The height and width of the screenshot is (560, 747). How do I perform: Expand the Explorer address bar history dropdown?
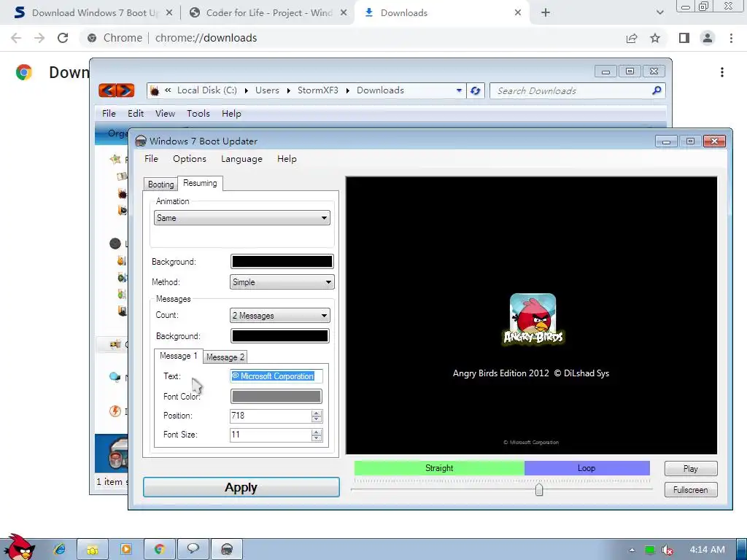point(459,90)
